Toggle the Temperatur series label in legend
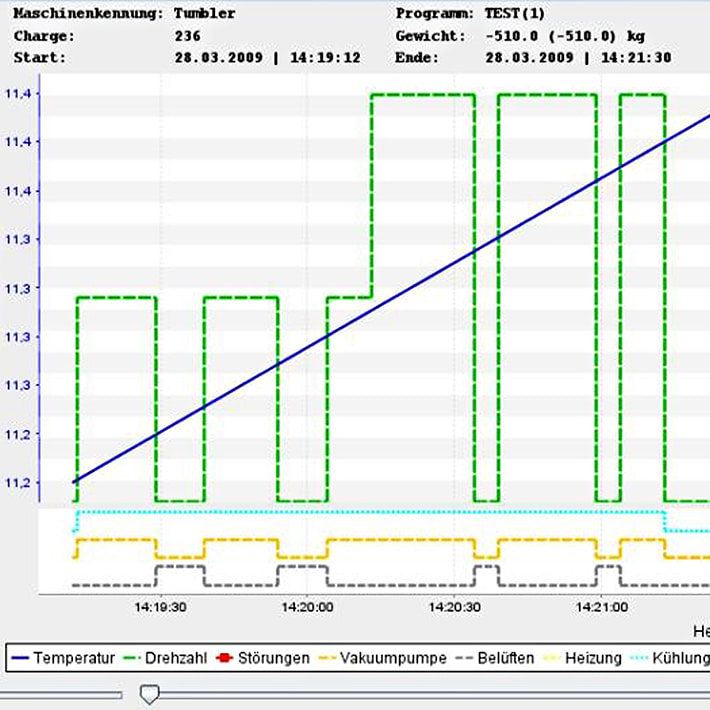 (x=75, y=658)
